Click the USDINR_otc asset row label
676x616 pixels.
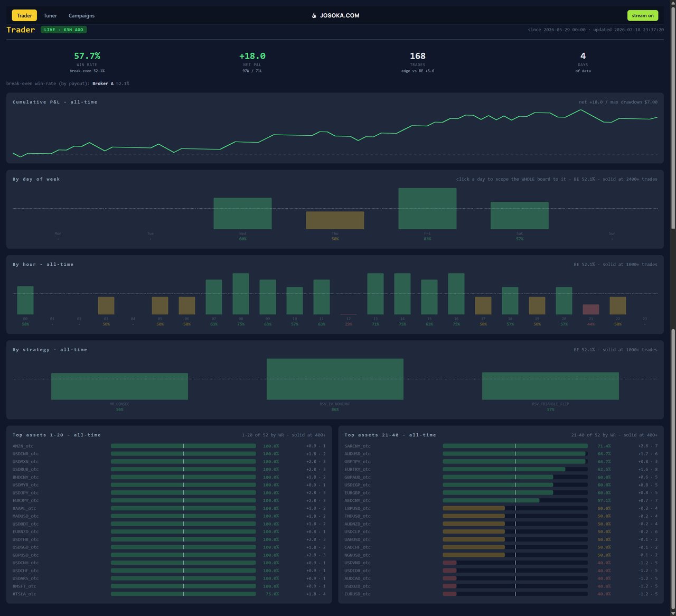[x=25, y=454]
